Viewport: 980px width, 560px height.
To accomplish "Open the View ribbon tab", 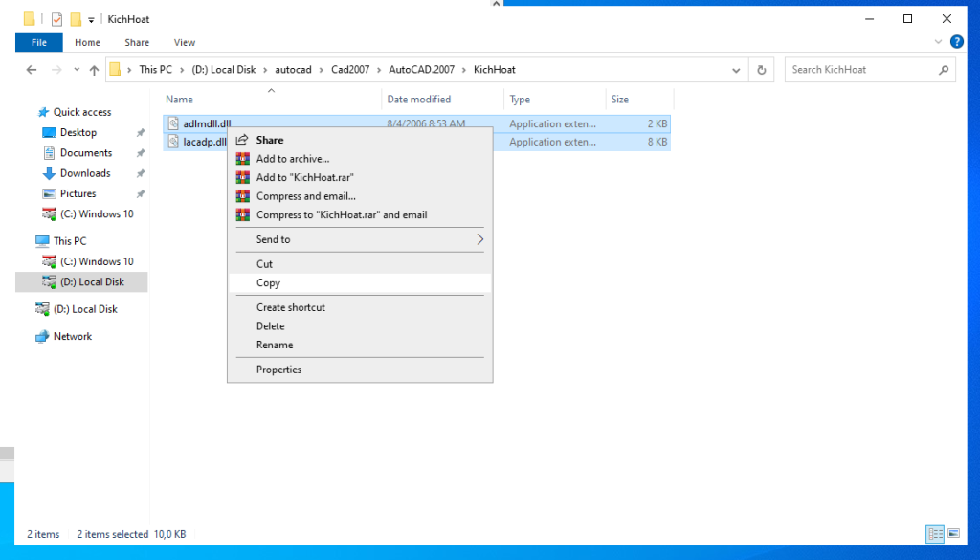I will point(185,42).
